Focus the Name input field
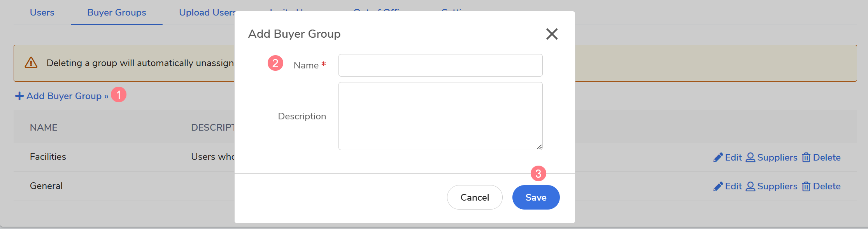 [440, 65]
